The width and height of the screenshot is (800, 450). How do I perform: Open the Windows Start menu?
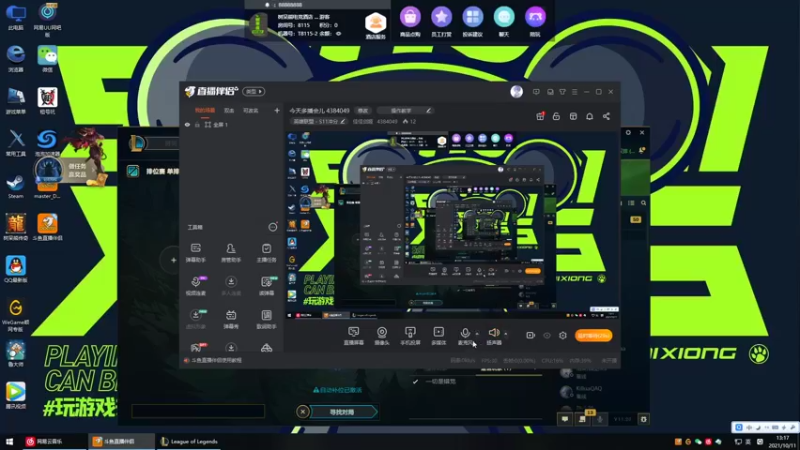point(9,442)
